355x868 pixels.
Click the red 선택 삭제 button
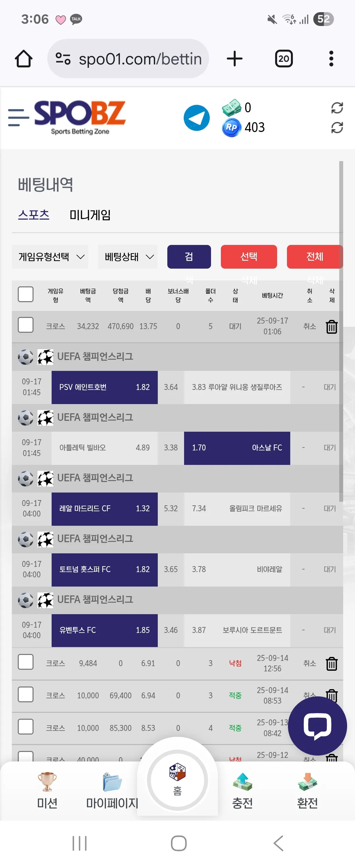pos(249,257)
